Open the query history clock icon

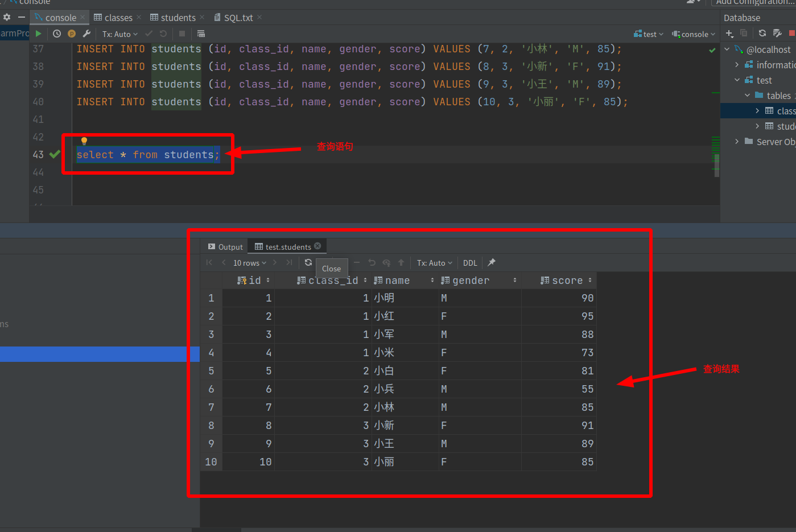tap(57, 34)
